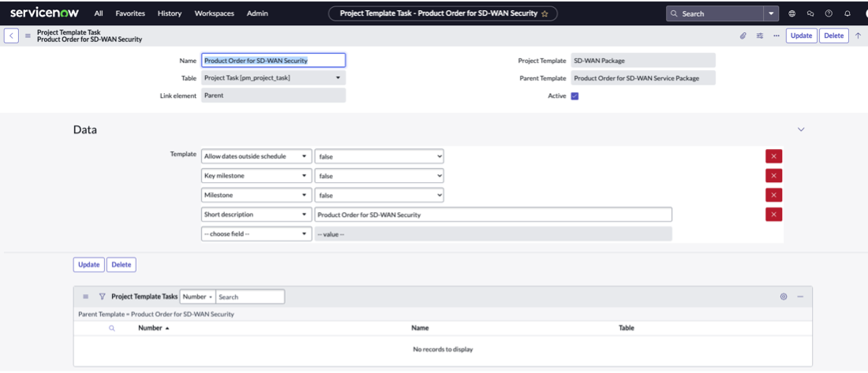Open value dropdown for Key milestone
This screenshot has height=373, width=868.
pos(380,176)
